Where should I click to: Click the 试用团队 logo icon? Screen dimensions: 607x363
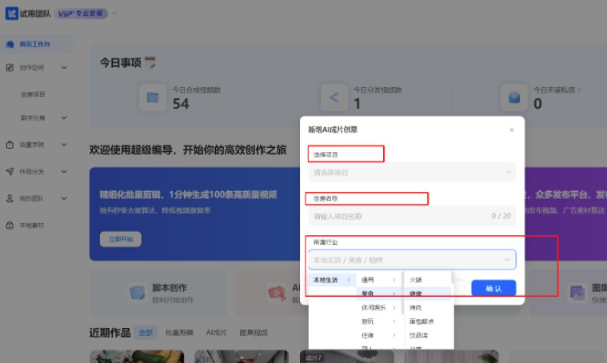tap(11, 14)
